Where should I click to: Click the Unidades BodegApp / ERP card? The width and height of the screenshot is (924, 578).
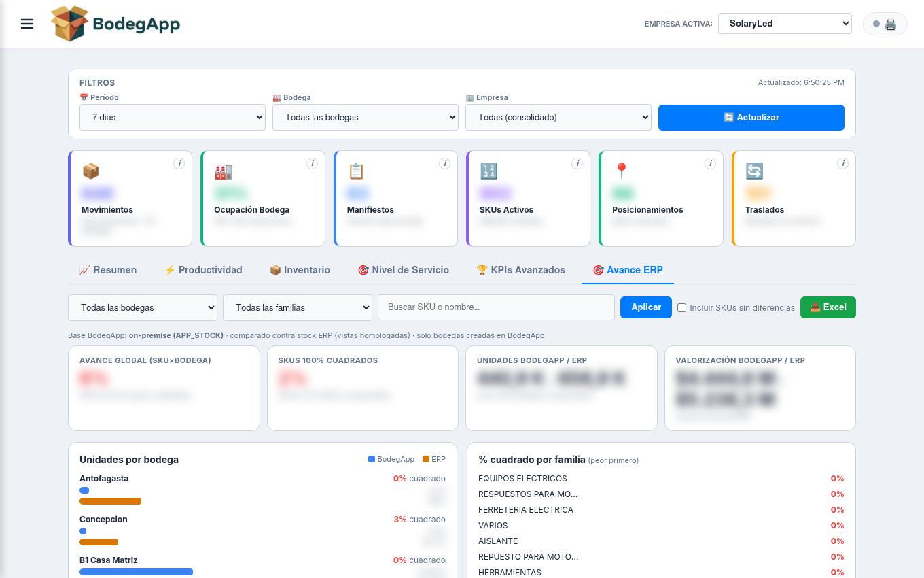561,388
